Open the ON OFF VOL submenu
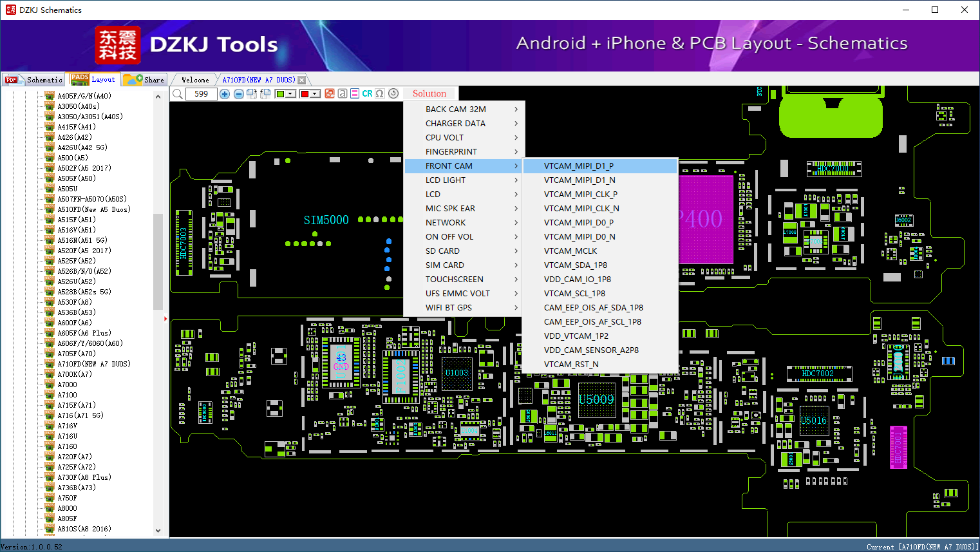980x552 pixels. pyautogui.click(x=464, y=237)
